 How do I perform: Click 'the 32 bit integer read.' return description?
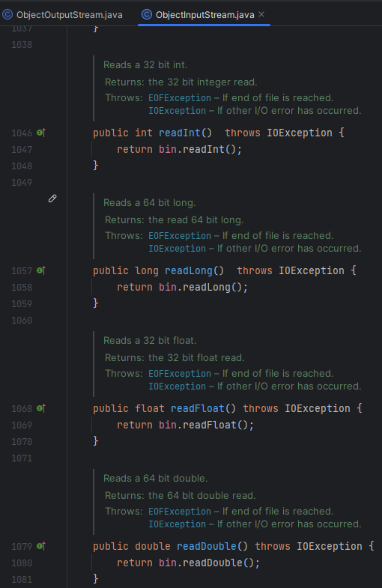pos(203,82)
